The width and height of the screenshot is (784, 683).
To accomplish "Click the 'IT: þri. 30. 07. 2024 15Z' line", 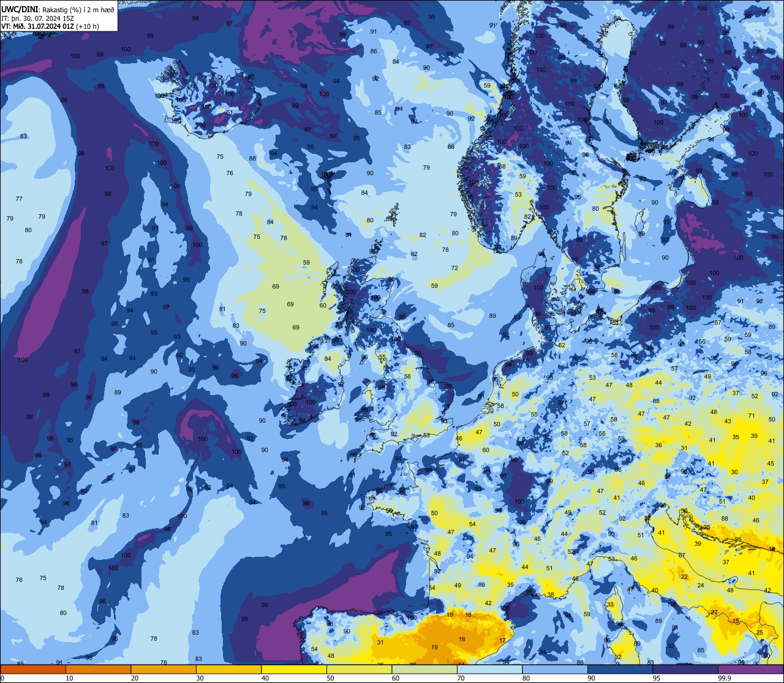I will pyautogui.click(x=39, y=18).
